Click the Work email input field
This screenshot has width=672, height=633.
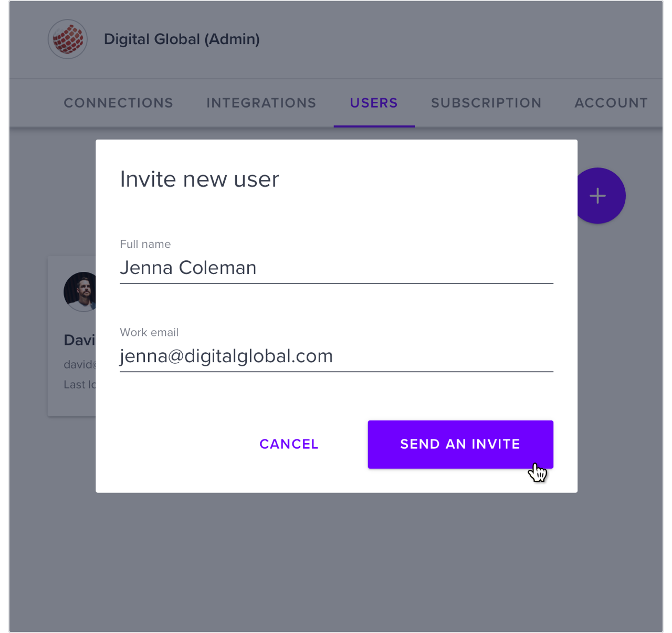point(337,356)
